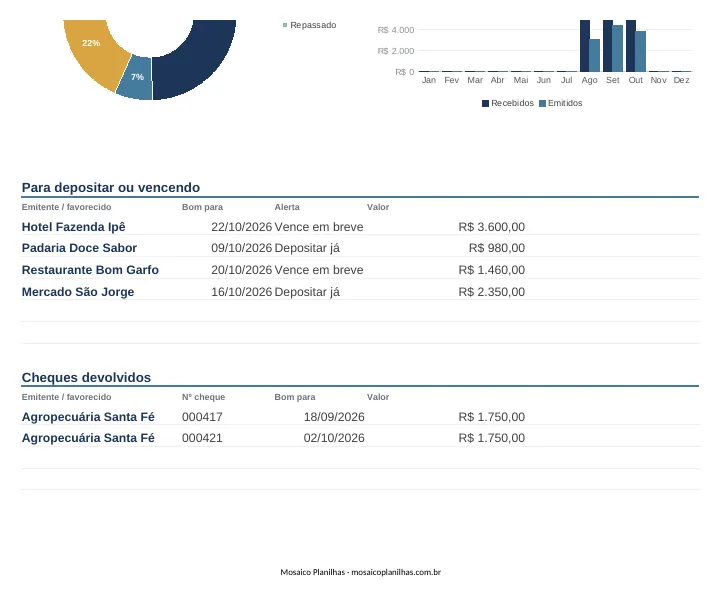Select the Recebidos legend label
Image resolution: width=719 pixels, height=597 pixels.
click(512, 103)
